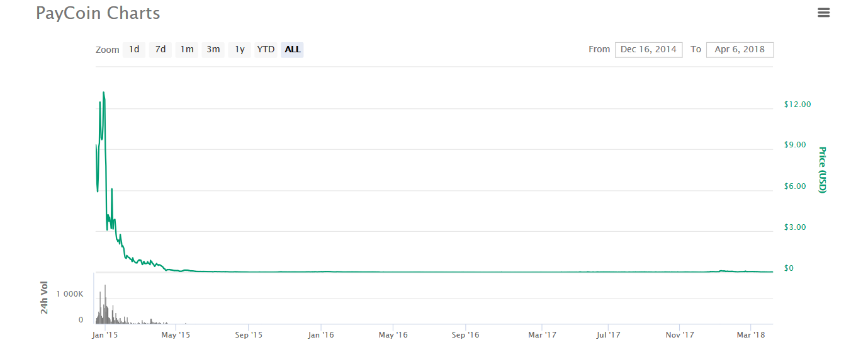Open the chart context hamburger menu
Image resolution: width=868 pixels, height=347 pixels.
tap(823, 13)
